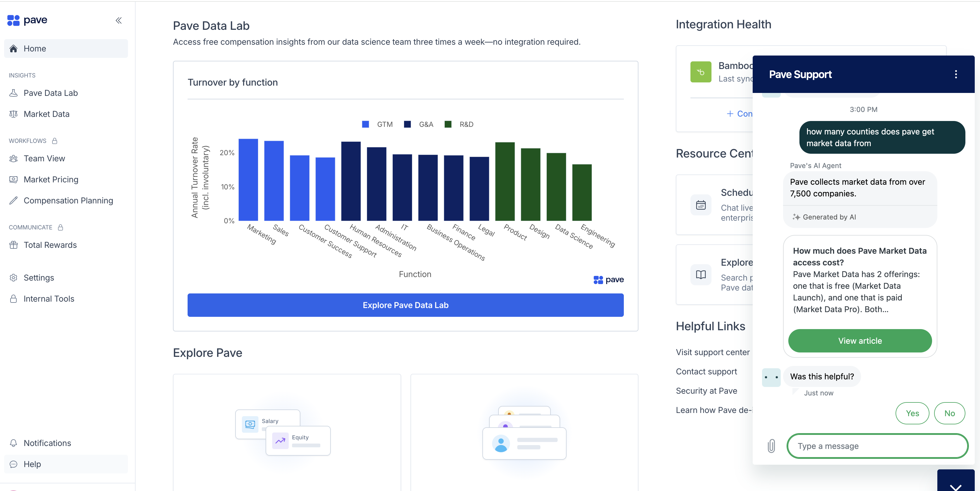Click the market data cost article title

click(x=859, y=257)
